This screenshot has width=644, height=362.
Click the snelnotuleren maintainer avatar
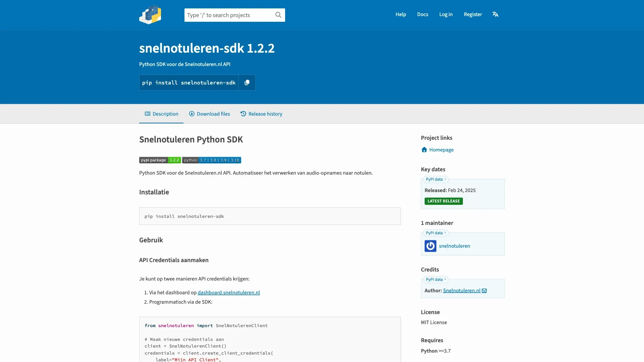[x=430, y=246]
